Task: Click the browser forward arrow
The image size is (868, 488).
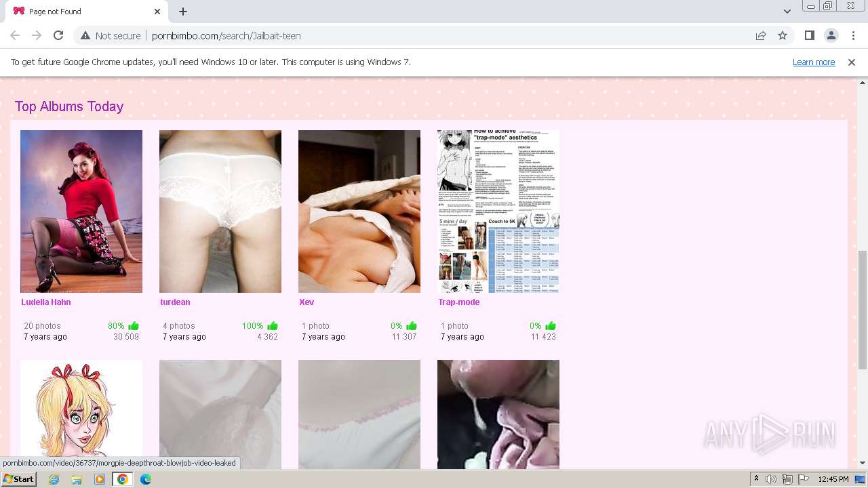Action: click(37, 35)
